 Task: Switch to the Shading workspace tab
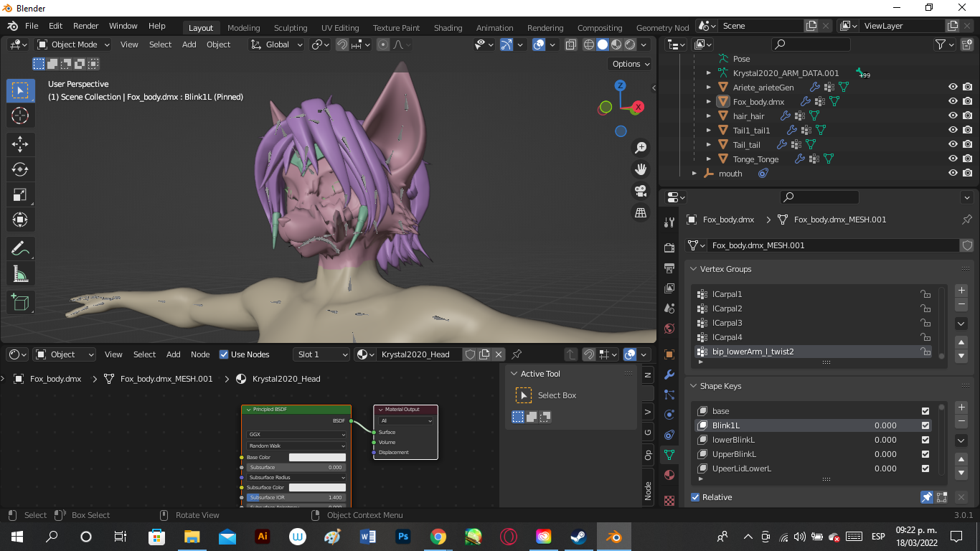(448, 28)
